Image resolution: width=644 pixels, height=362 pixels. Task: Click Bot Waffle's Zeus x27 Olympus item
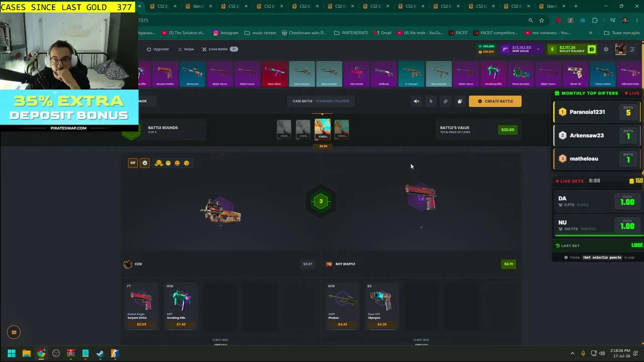(382, 306)
